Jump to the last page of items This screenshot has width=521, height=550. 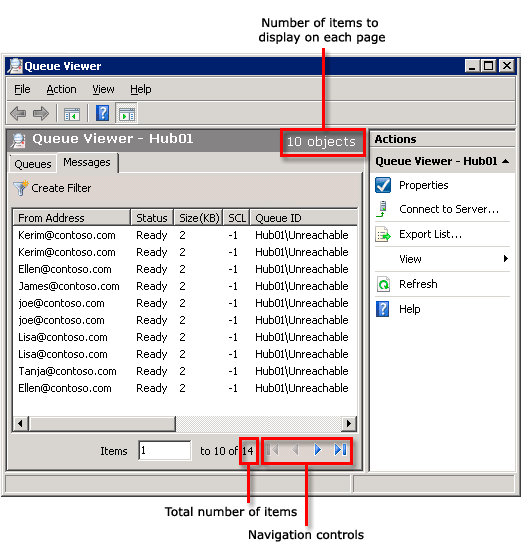(x=340, y=450)
